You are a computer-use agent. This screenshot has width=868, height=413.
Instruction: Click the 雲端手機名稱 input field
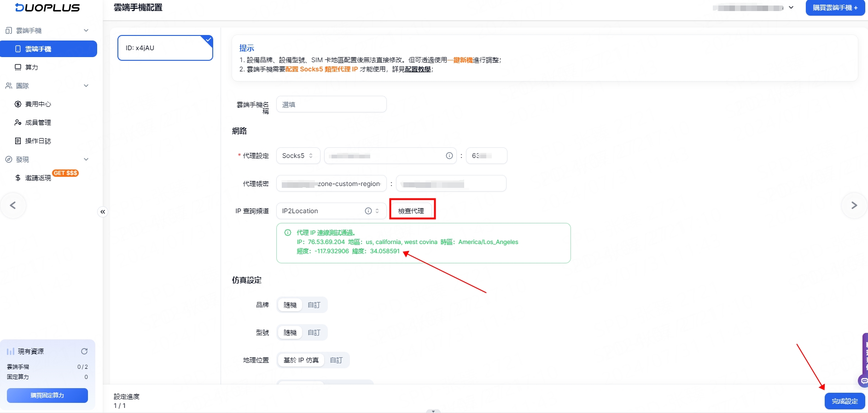331,105
